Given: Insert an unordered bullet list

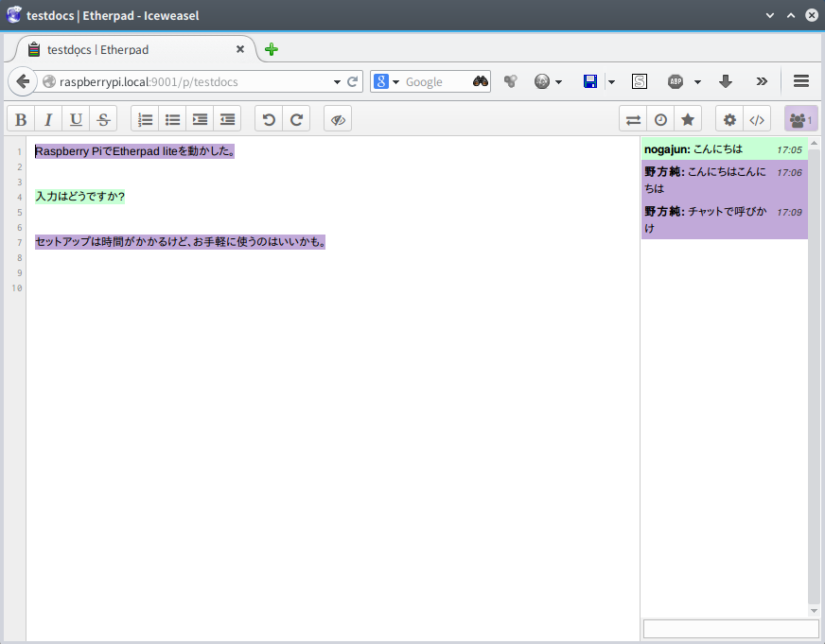Looking at the screenshot, I should [x=172, y=119].
